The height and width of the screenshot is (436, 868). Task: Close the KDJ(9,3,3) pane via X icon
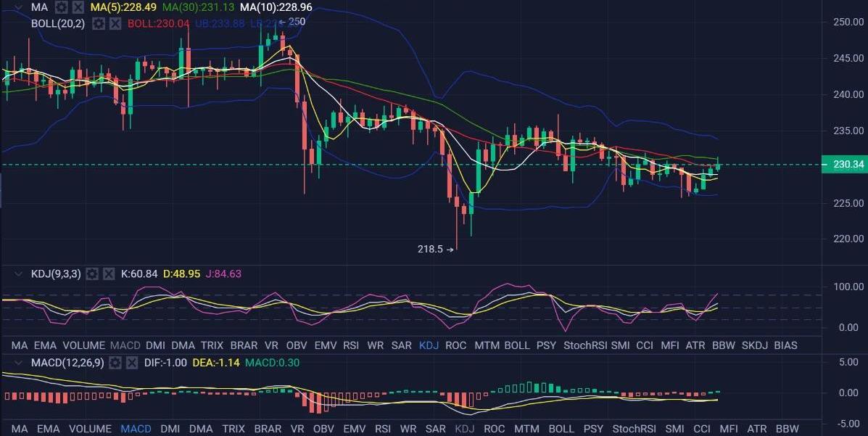coord(108,273)
